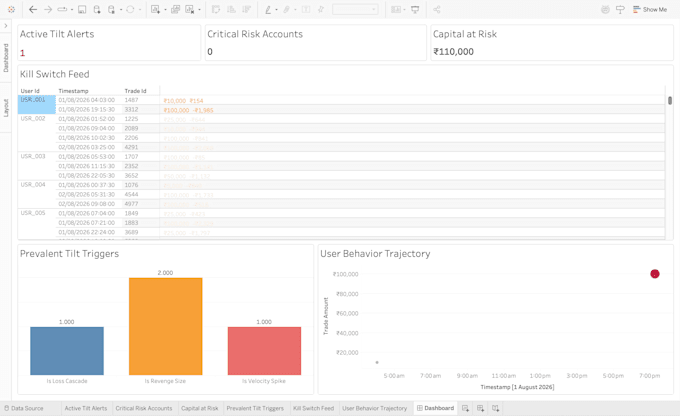Save the workbook with the disk icon
The height and width of the screenshot is (416, 680).
coord(82,9)
